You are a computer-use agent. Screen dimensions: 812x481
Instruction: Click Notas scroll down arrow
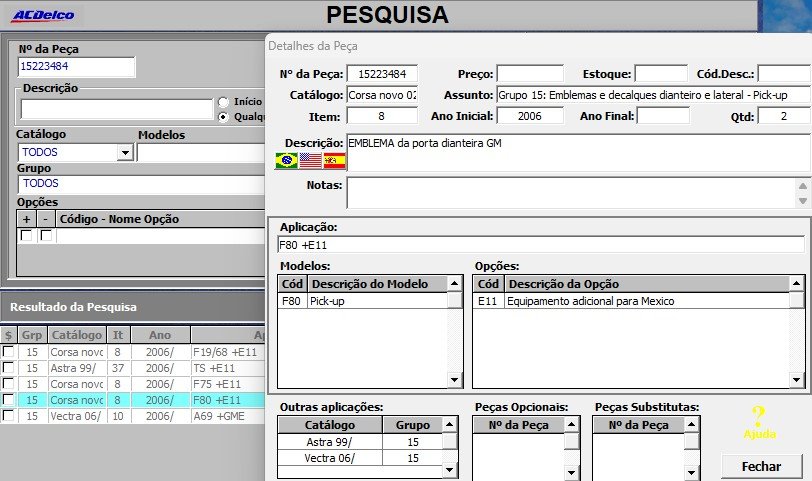pyautogui.click(x=803, y=201)
